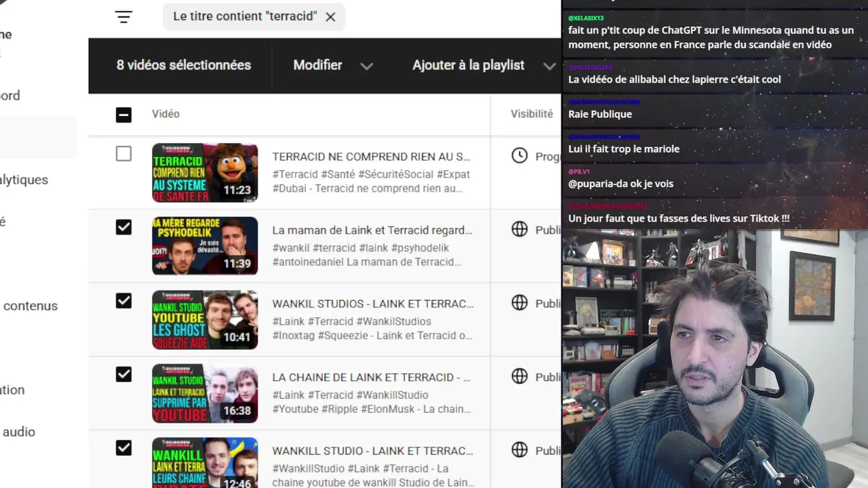Open the 'audio' sidebar item

(18, 432)
